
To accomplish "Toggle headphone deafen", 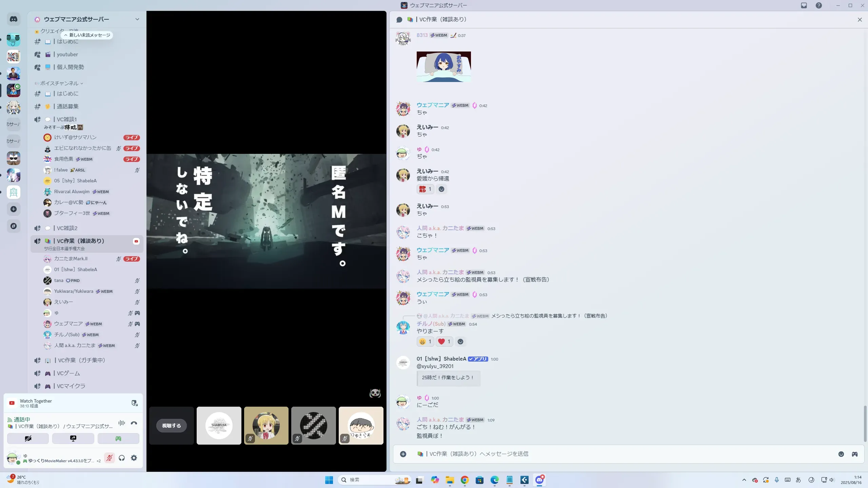I will (122, 458).
